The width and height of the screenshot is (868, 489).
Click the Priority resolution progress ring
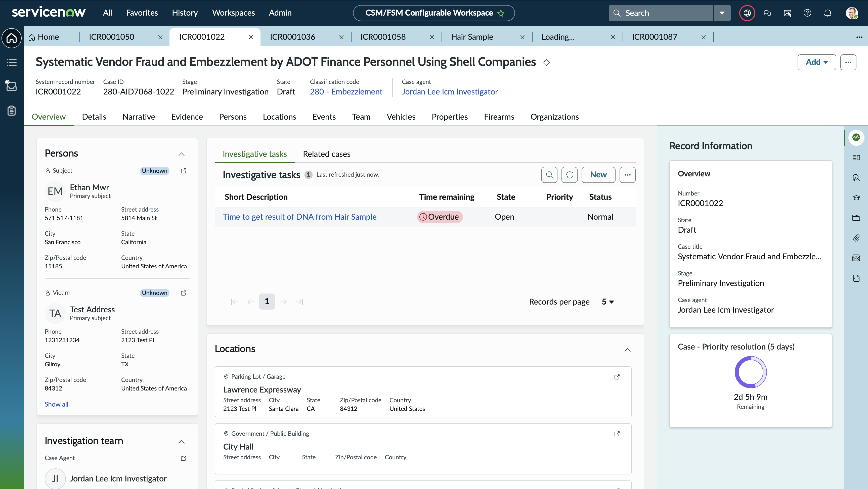click(x=750, y=372)
